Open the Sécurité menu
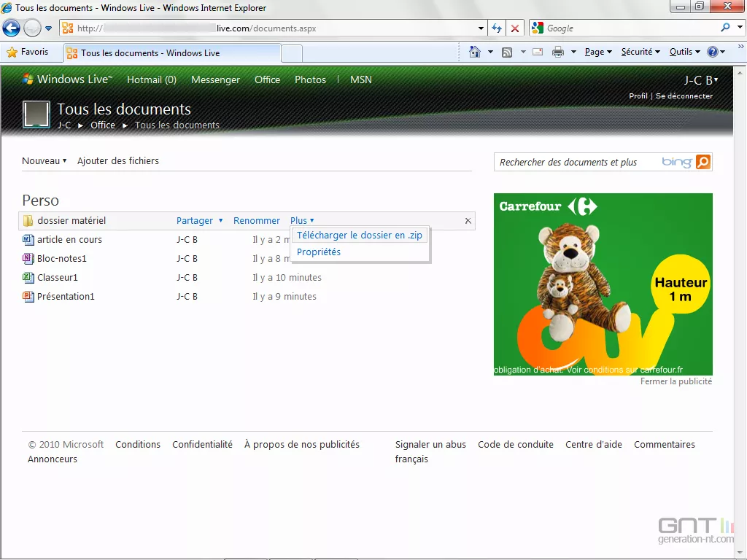The width and height of the screenshot is (747, 560). point(640,52)
